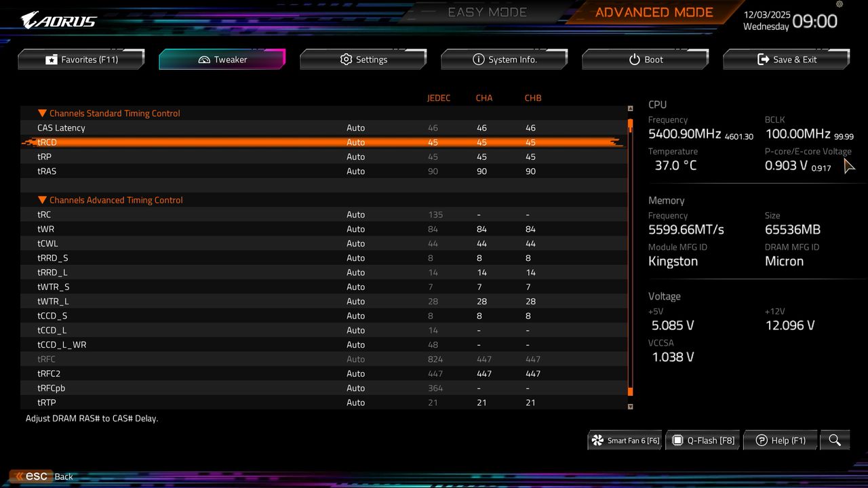Screen dimensions: 868x488
Task: Click the gear icon in the top-right corner
Action: (x=840, y=5)
